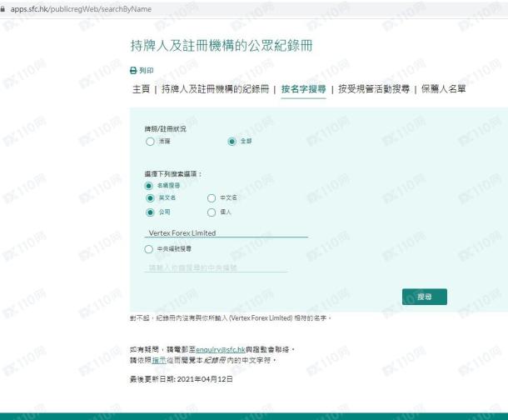Select the 全部 licence status radio
508x420 pixels.
click(232, 142)
